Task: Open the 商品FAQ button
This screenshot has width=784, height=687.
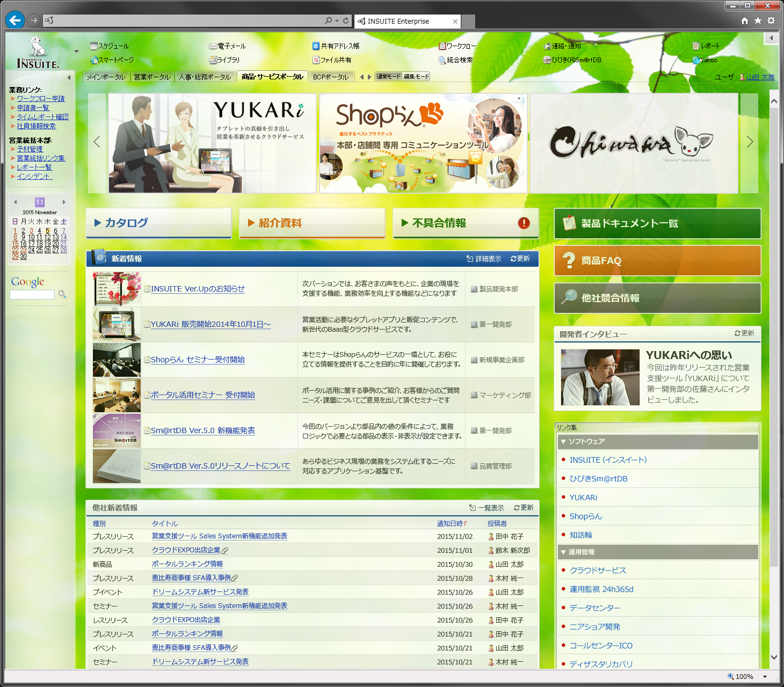Action: pos(658,260)
